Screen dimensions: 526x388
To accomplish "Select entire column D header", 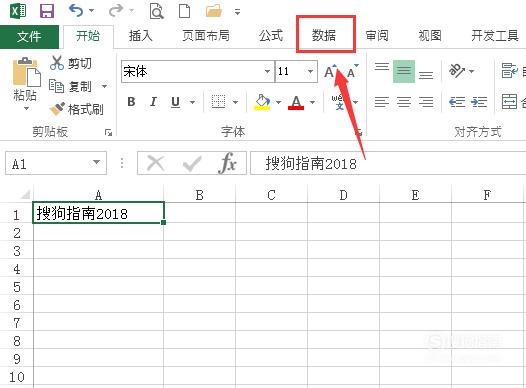I will pos(343,195).
